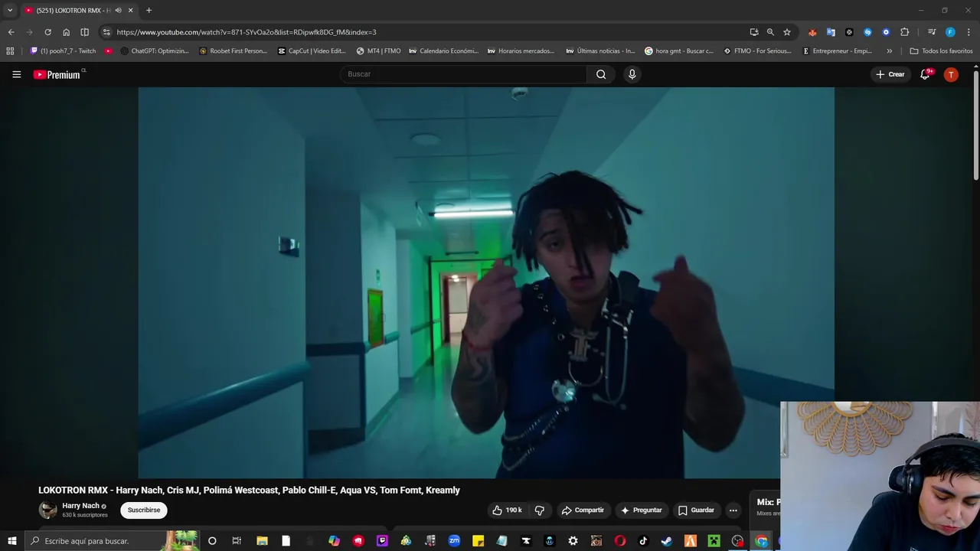Viewport: 980px width, 551px height.
Task: Go to the browser home page
Action: 66,32
